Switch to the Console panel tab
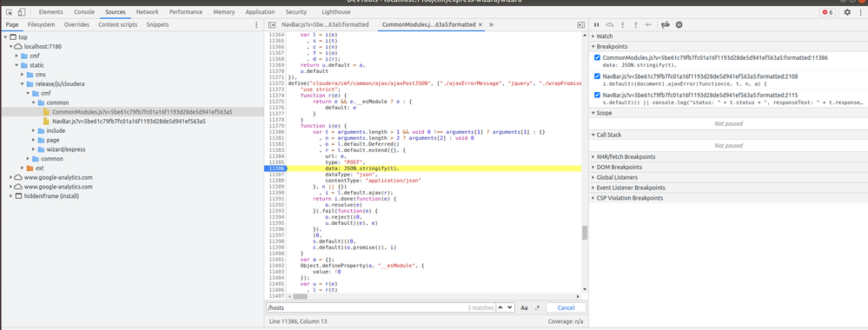 point(84,12)
